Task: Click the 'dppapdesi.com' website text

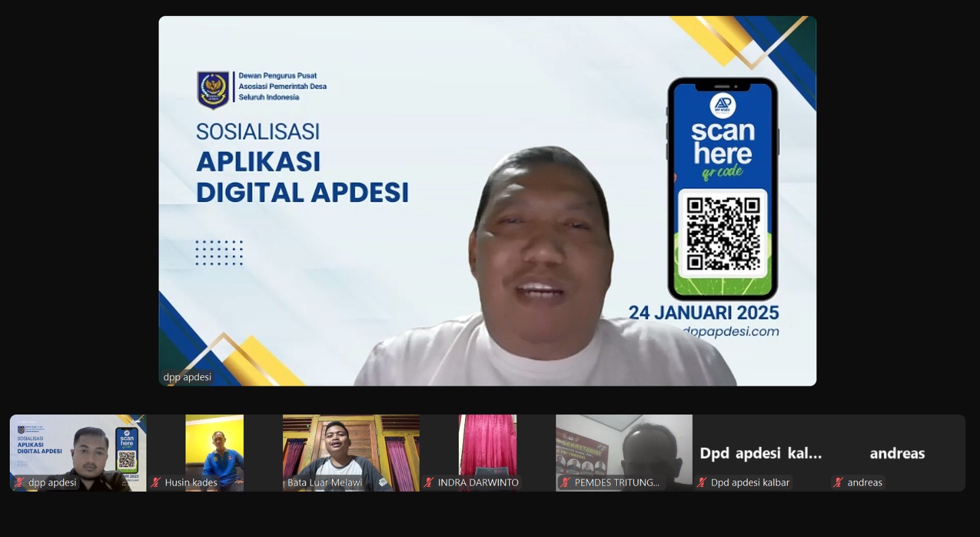Action: (731, 332)
